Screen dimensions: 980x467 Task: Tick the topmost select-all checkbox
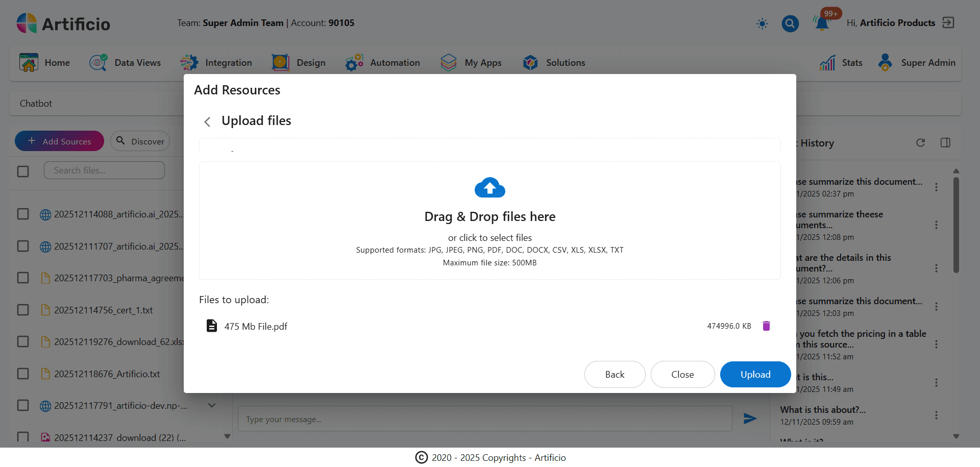23,171
